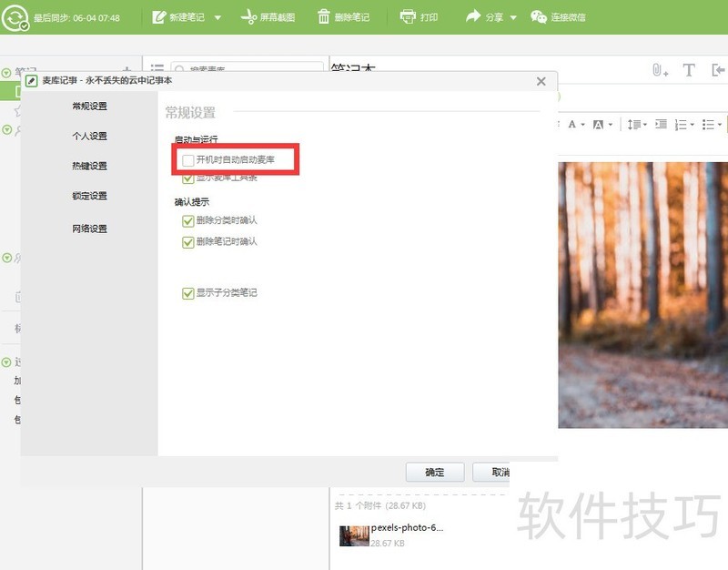Viewport: 728px width, 570px height.
Task: Click the attachment size 28.67 KB text
Action: pyautogui.click(x=388, y=543)
